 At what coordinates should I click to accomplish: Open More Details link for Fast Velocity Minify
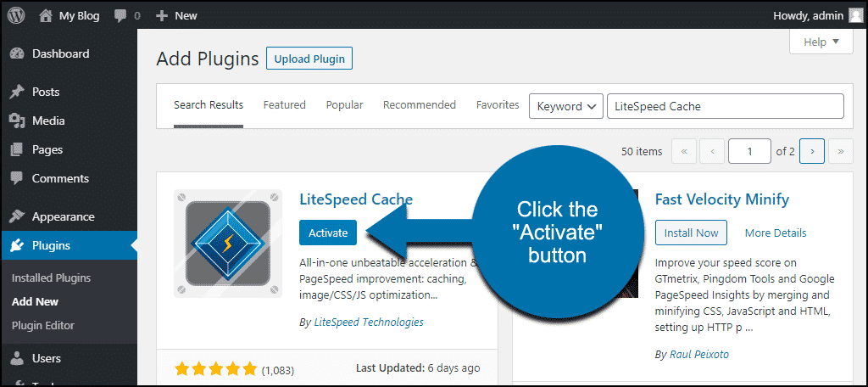point(776,233)
